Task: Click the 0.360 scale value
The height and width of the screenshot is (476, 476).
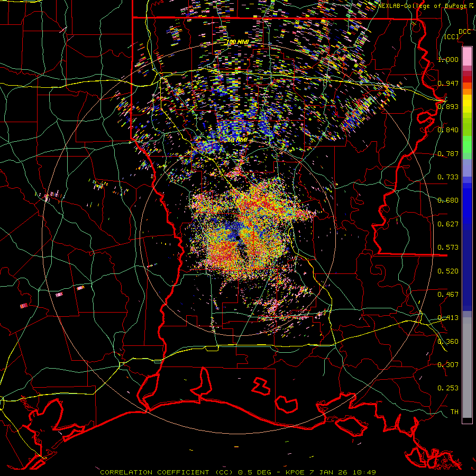Action: pos(448,342)
